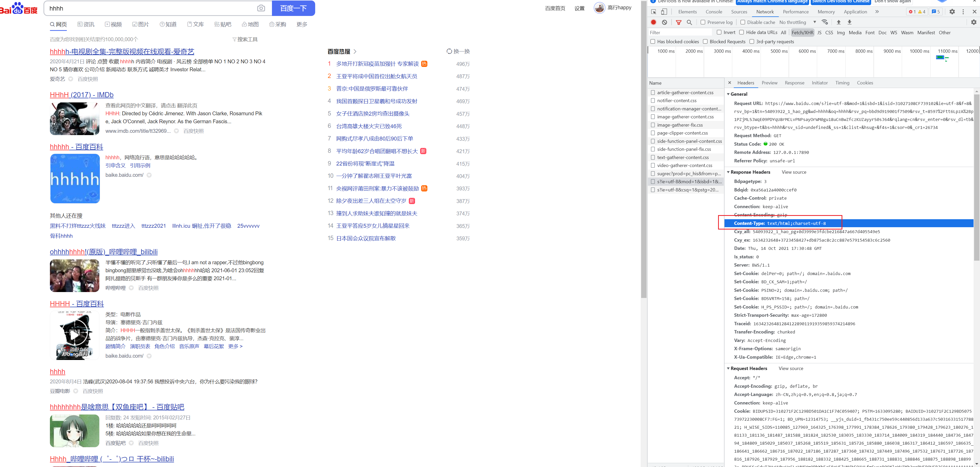This screenshot has height=467, width=980.
Task: Open the Timing tab of request
Action: pyautogui.click(x=842, y=83)
